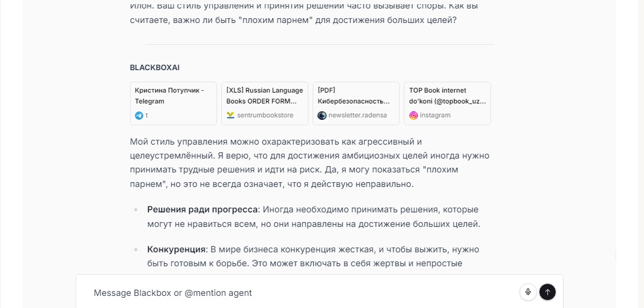Screen dimensions: 644x308
Task: Click the BLACKBOXAI response header label
Action: tap(154, 68)
